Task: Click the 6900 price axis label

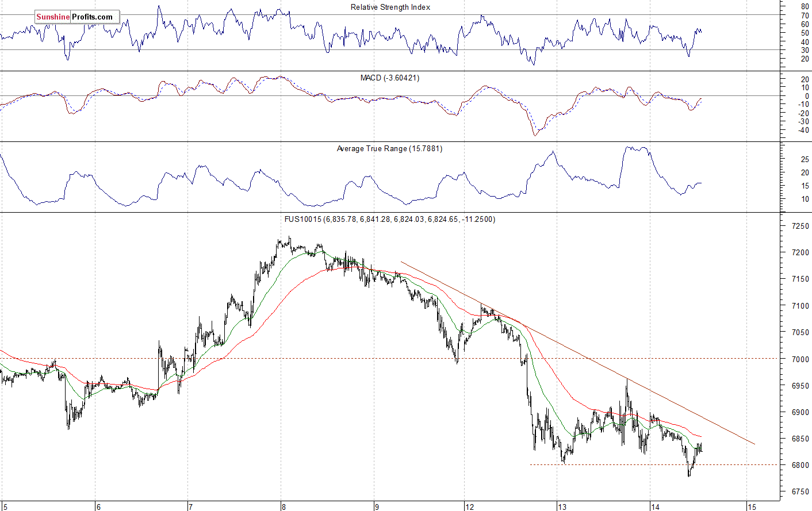Action: click(800, 412)
